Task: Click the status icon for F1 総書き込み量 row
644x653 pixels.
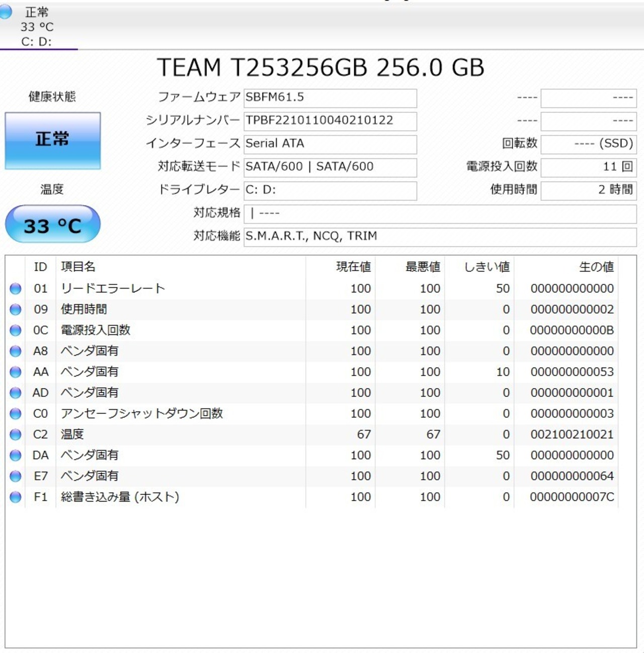Action: [16, 497]
